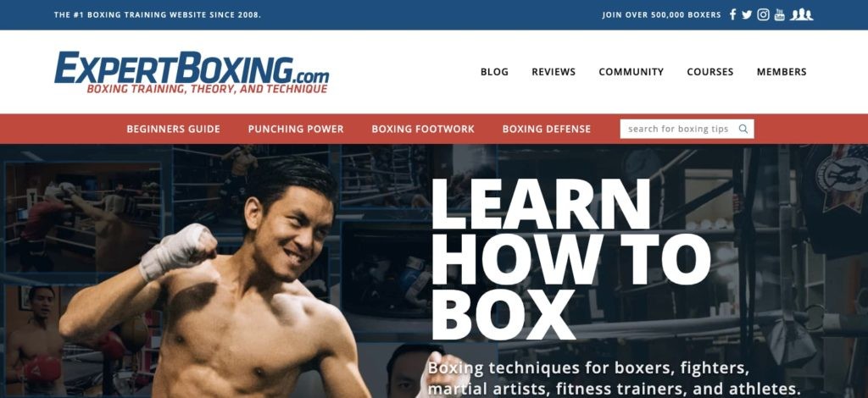Click the sparring thumbnail with red-shirted boxer
Viewport: 868px width, 398px height.
click(83, 218)
